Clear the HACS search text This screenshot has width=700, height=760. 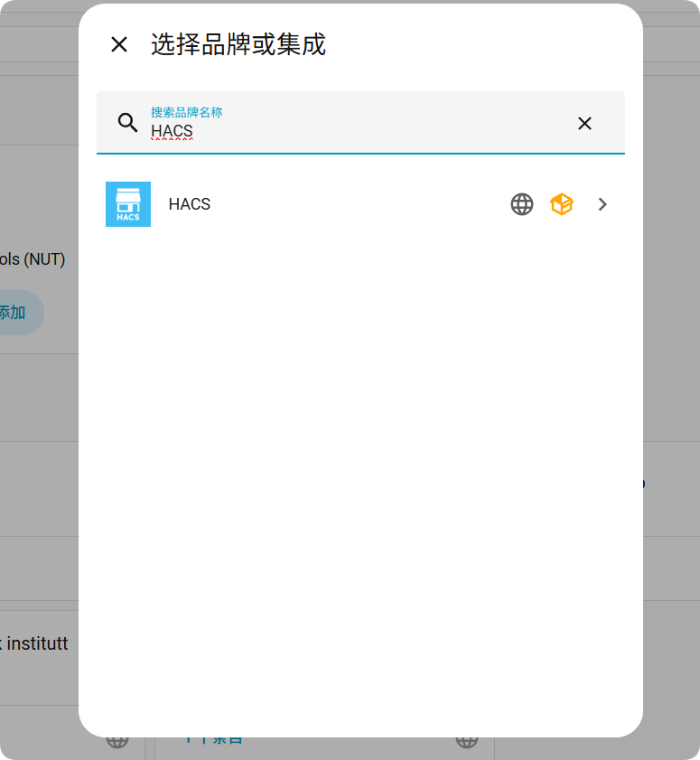click(x=584, y=123)
